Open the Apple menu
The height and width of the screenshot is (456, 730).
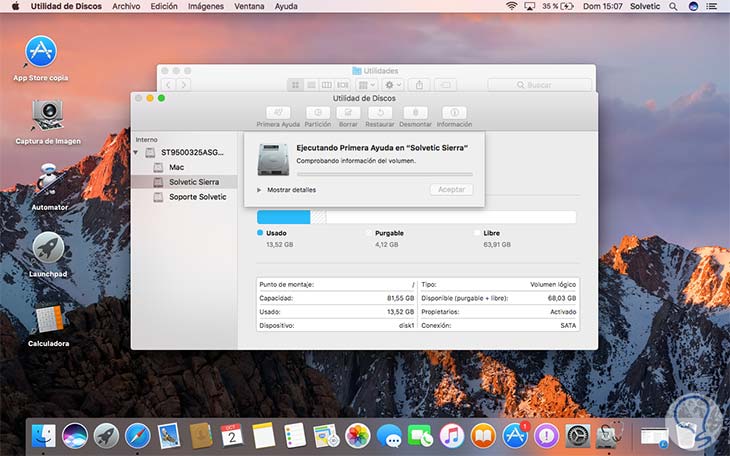tap(15, 6)
